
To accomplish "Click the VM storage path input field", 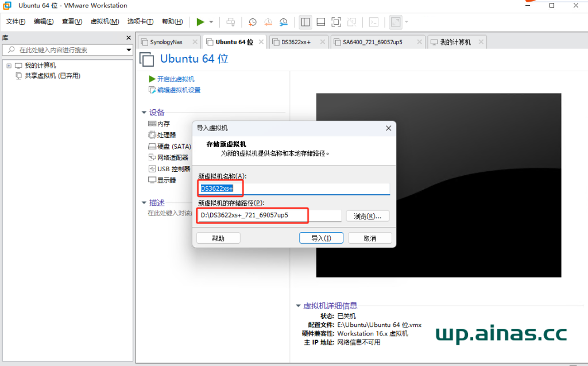I will click(269, 215).
